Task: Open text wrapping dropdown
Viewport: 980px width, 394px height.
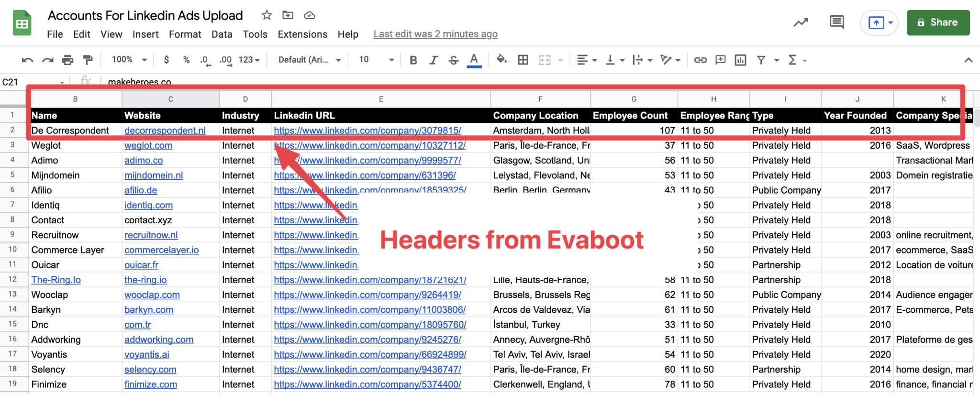Action: tap(642, 60)
